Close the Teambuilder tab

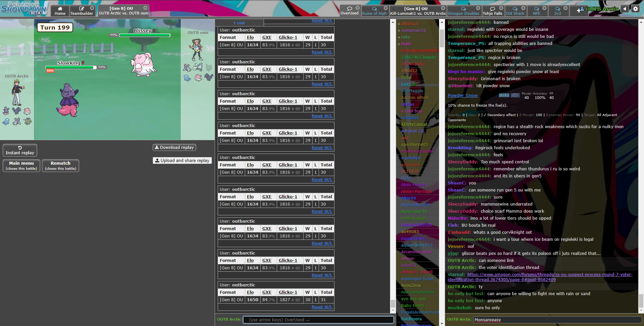92,8
